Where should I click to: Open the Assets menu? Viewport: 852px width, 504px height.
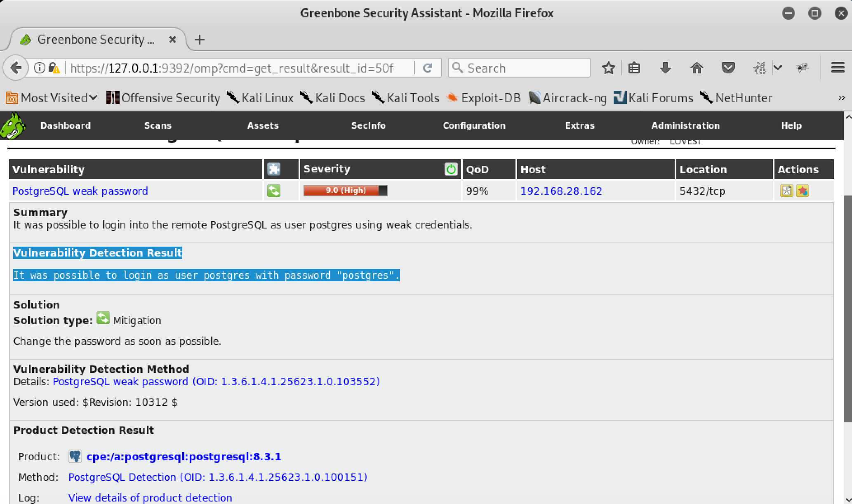click(x=263, y=125)
